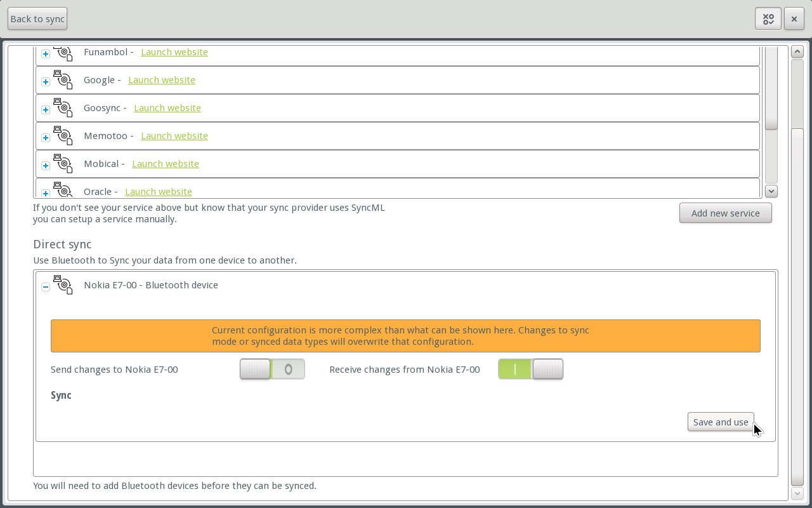
Task: Click the Funambol sync service icon
Action: point(63,53)
